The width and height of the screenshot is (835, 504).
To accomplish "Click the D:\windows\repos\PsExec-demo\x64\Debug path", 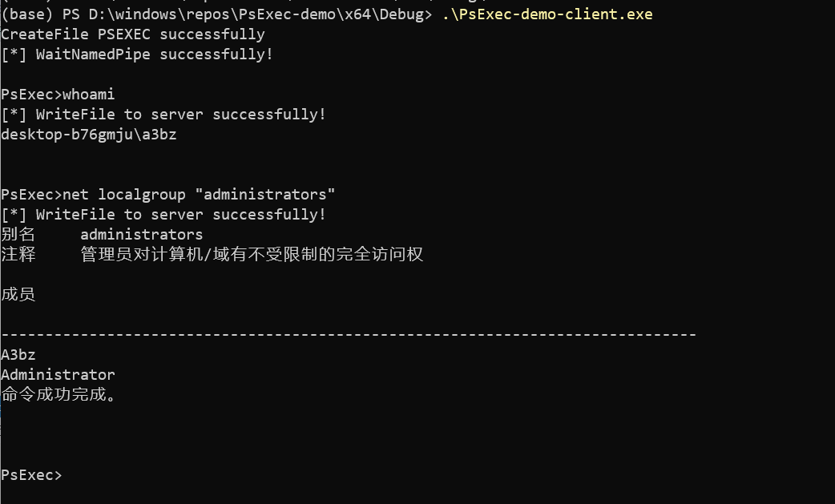I will pyautogui.click(x=256, y=14).
